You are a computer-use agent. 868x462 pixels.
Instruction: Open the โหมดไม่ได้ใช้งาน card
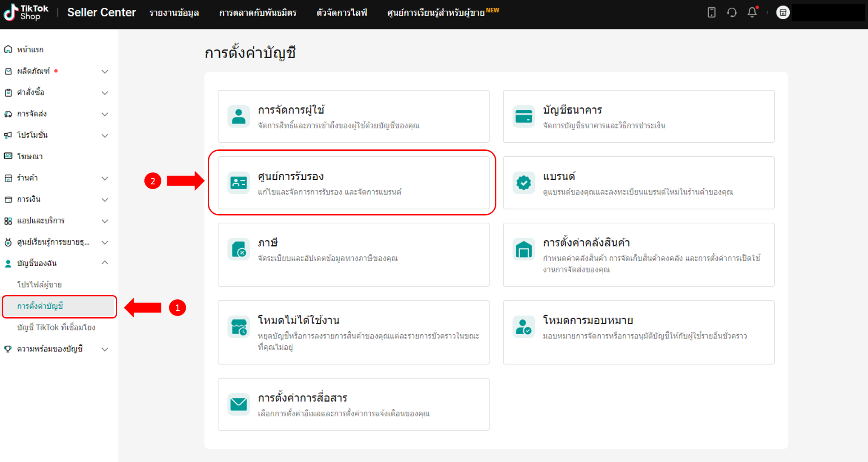[x=353, y=332]
